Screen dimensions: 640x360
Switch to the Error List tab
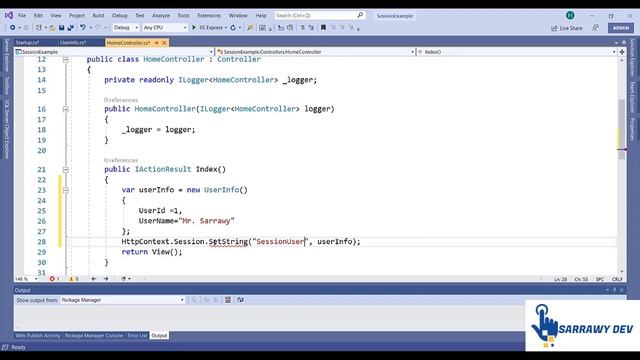137,336
